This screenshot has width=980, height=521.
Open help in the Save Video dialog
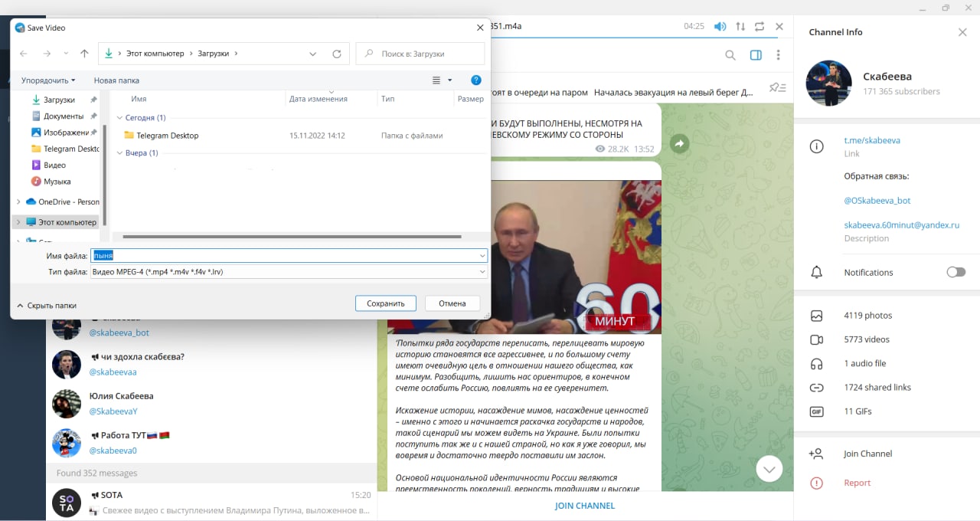pyautogui.click(x=476, y=80)
